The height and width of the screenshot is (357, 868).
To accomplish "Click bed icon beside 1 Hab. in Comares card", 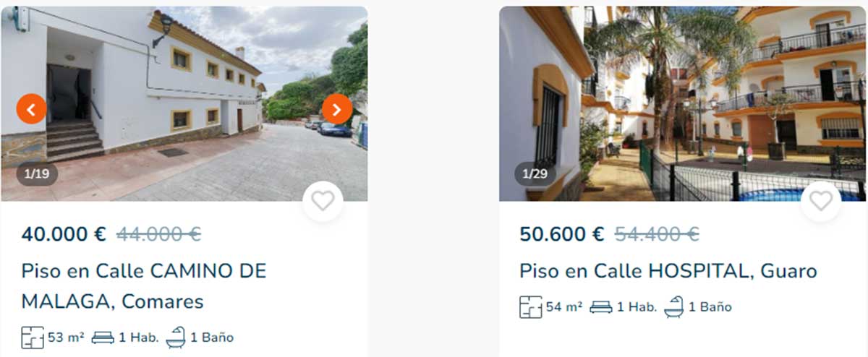I will pyautogui.click(x=103, y=337).
